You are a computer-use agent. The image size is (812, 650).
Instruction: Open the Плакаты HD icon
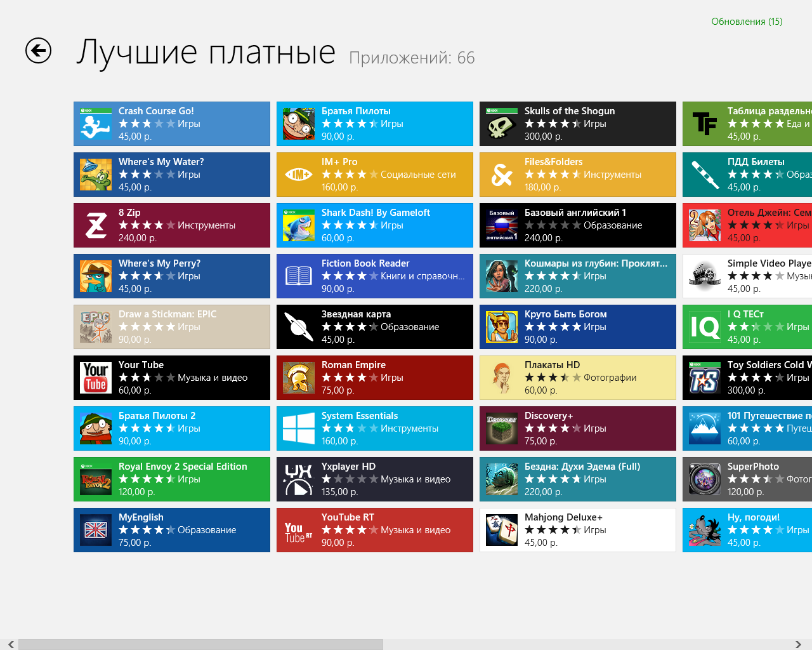click(x=502, y=378)
